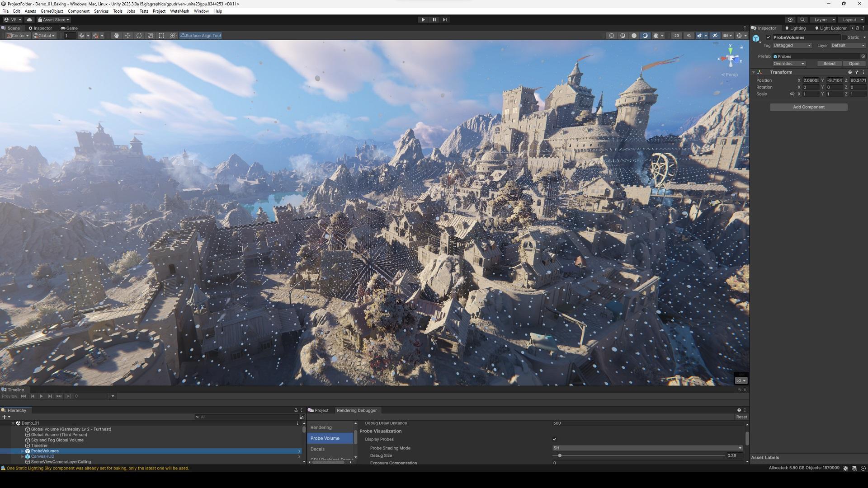This screenshot has width=868, height=488.
Task: Click the prefab Select button
Action: tap(829, 64)
